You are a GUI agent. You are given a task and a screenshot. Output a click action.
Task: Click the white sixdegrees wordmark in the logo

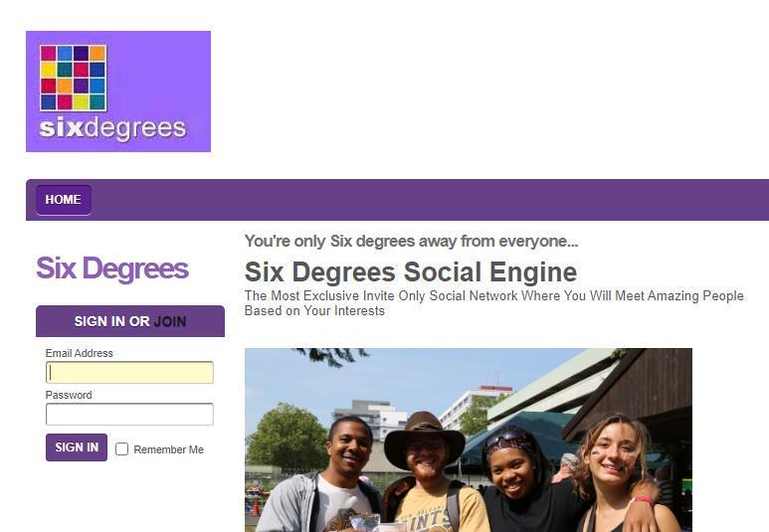point(112,128)
